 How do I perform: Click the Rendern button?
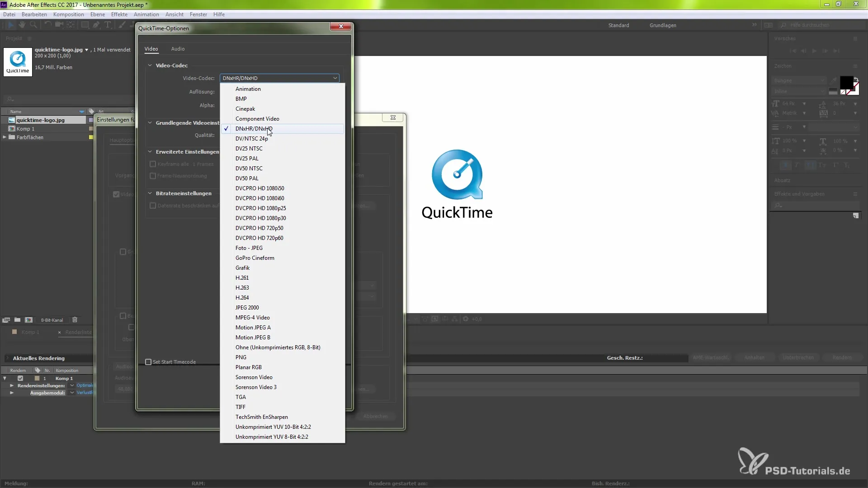[x=842, y=357]
